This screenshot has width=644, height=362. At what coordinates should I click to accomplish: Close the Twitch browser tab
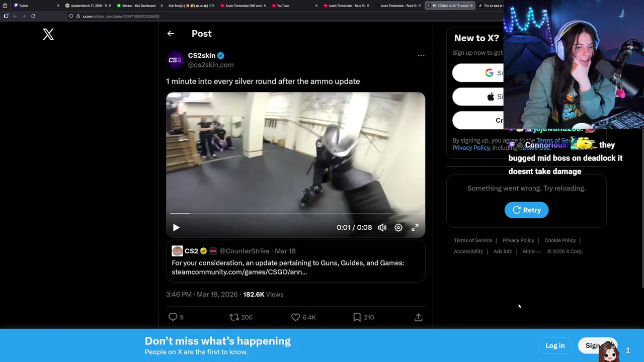click(58, 6)
